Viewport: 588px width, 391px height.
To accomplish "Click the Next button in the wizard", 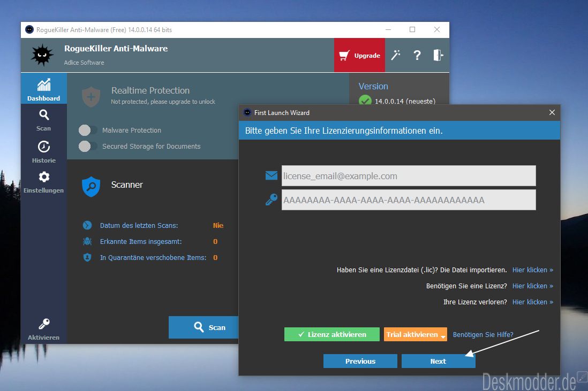I will pyautogui.click(x=438, y=361).
